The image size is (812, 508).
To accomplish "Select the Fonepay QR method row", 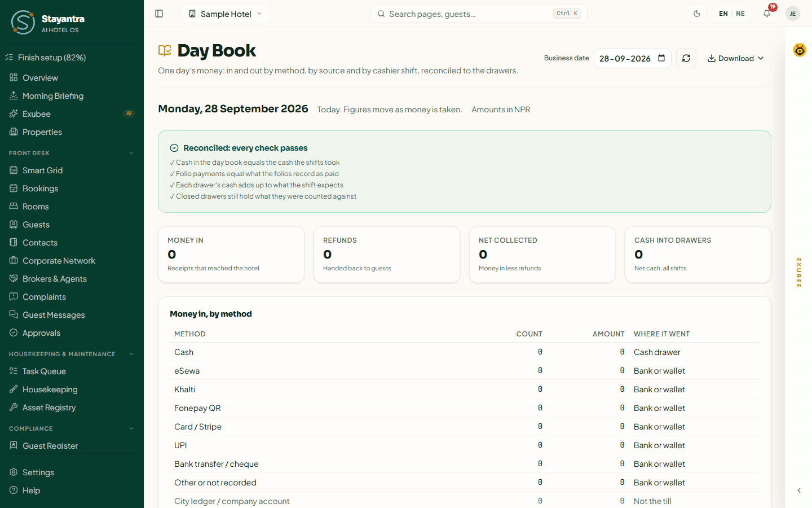I will coord(465,408).
